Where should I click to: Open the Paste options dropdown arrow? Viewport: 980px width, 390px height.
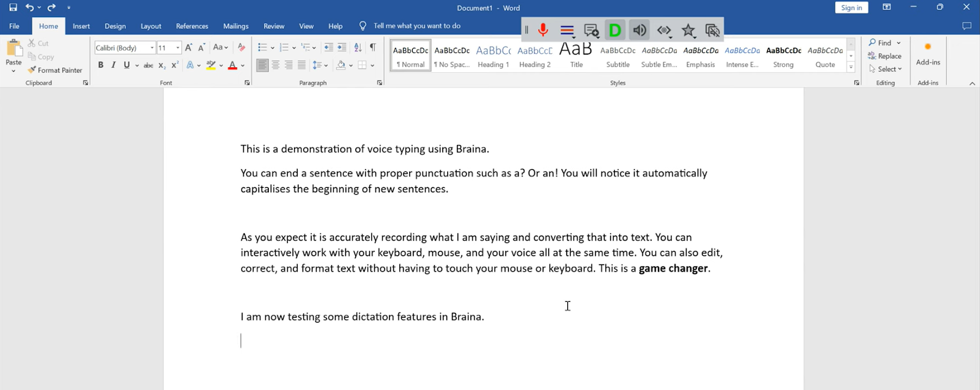(13, 71)
